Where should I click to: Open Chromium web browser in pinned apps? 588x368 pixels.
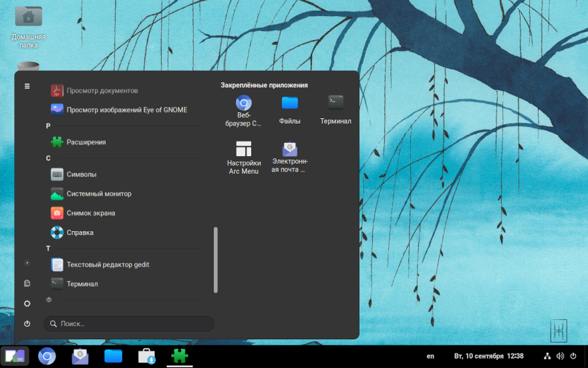pyautogui.click(x=244, y=109)
